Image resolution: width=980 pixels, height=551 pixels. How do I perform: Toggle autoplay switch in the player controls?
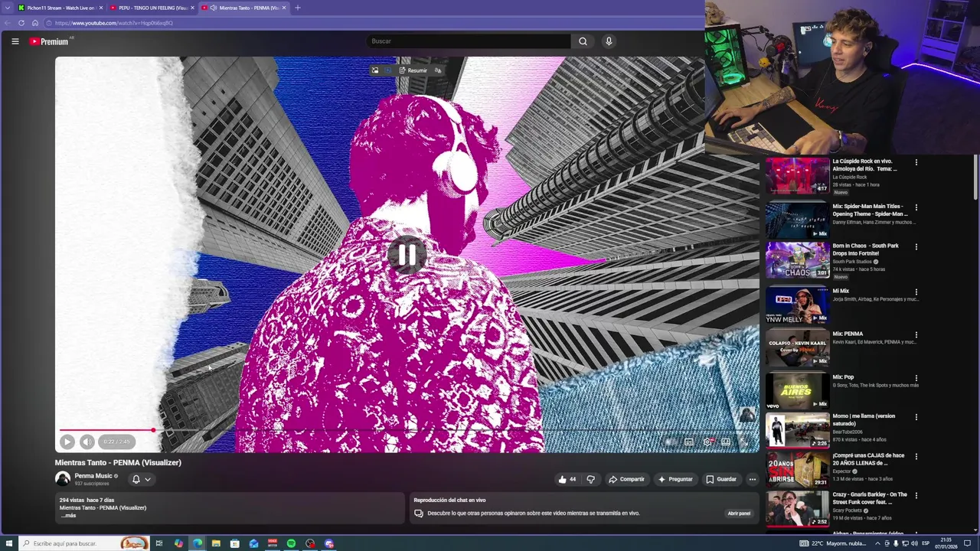[671, 442]
